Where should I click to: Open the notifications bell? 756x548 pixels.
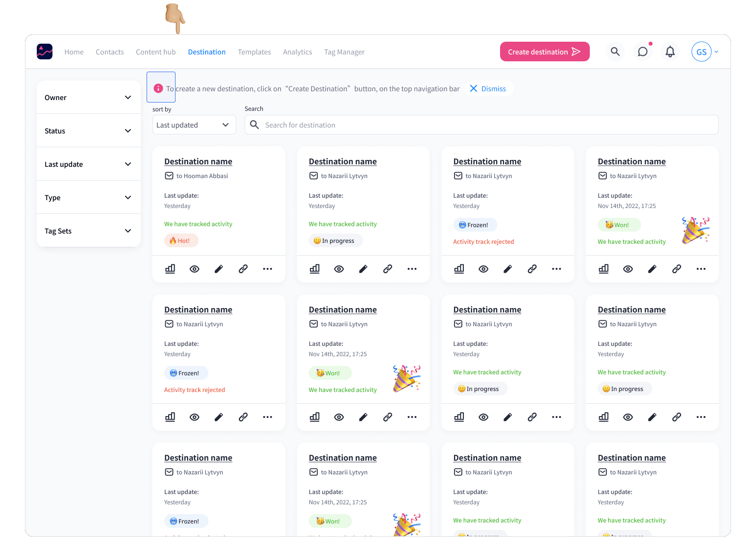[x=670, y=52]
